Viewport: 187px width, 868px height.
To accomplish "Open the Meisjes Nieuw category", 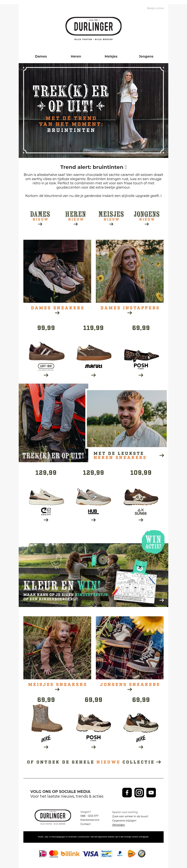I will [x=111, y=218].
